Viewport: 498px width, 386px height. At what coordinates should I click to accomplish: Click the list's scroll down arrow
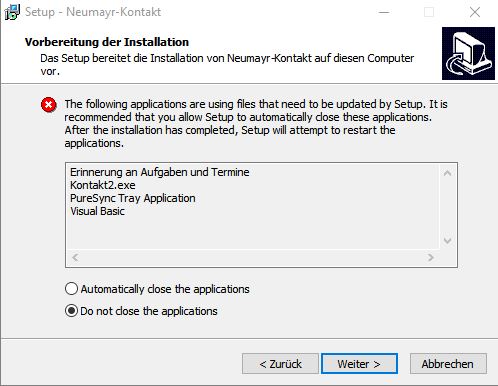[x=448, y=240]
